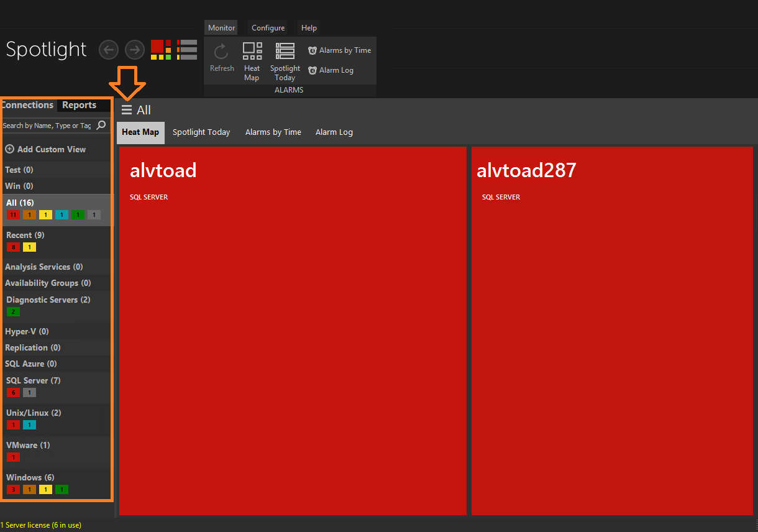Open Alarm Log in the ribbon

coord(331,70)
